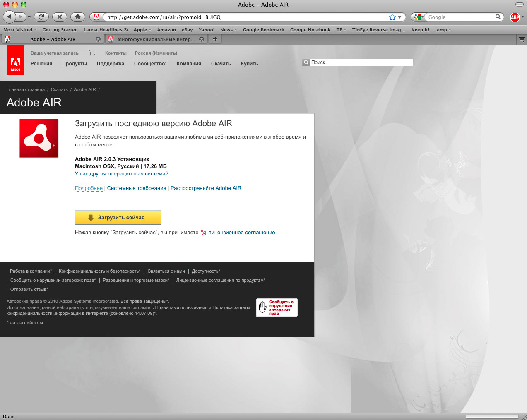Open the shopping cart icon
The image size is (527, 420).
click(92, 53)
